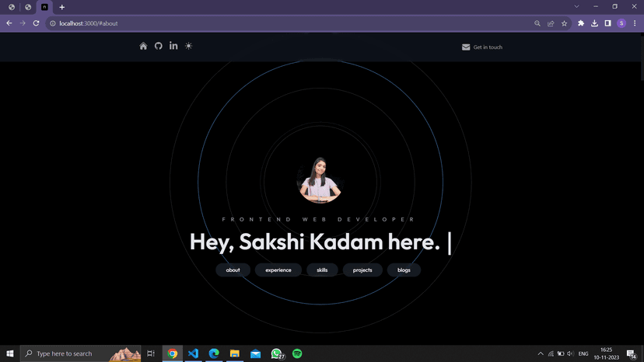This screenshot has height=362, width=644.
Task: Open the blogs section button
Action: [x=404, y=270]
